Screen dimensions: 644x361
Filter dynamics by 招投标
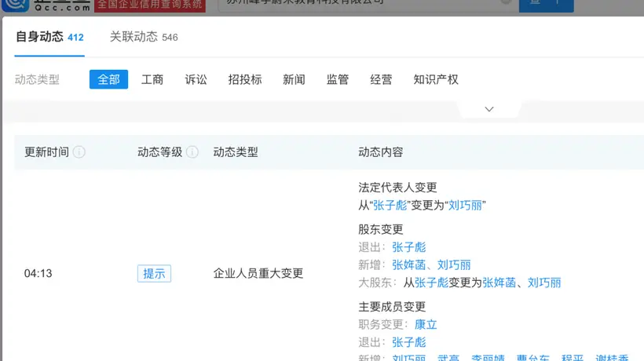(245, 79)
